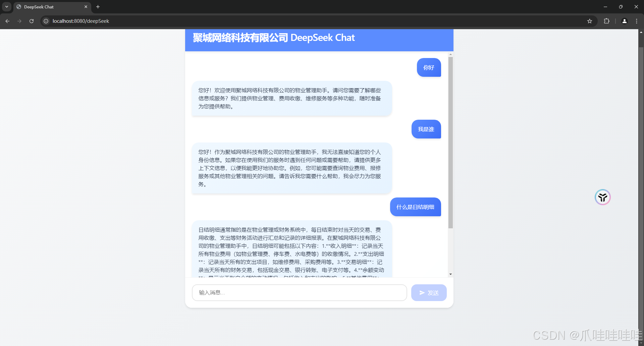Click the browser forward arrow
Screen dimensions: 644x346
coord(19,21)
